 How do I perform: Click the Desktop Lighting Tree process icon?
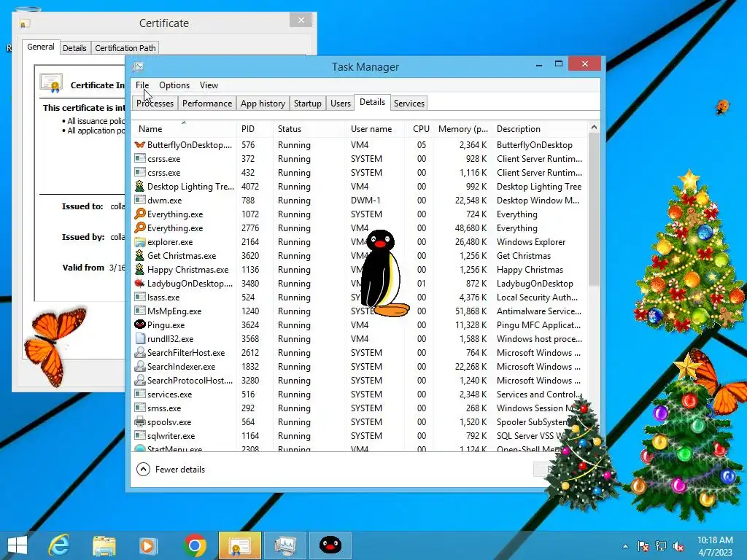(x=139, y=186)
